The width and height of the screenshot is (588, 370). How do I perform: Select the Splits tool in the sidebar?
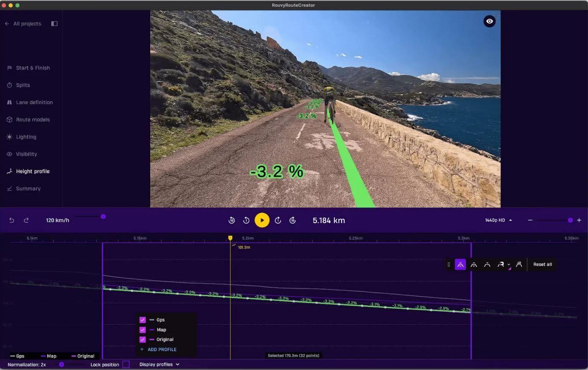pyautogui.click(x=22, y=85)
